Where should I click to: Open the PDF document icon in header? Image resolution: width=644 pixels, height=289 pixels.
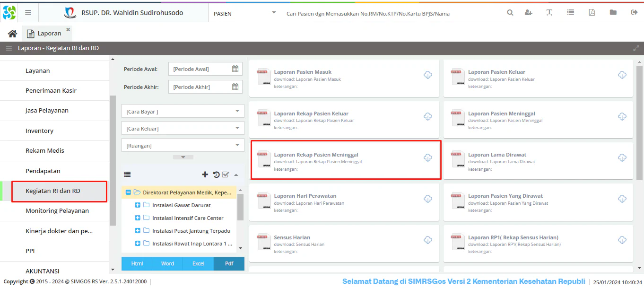[x=592, y=13]
